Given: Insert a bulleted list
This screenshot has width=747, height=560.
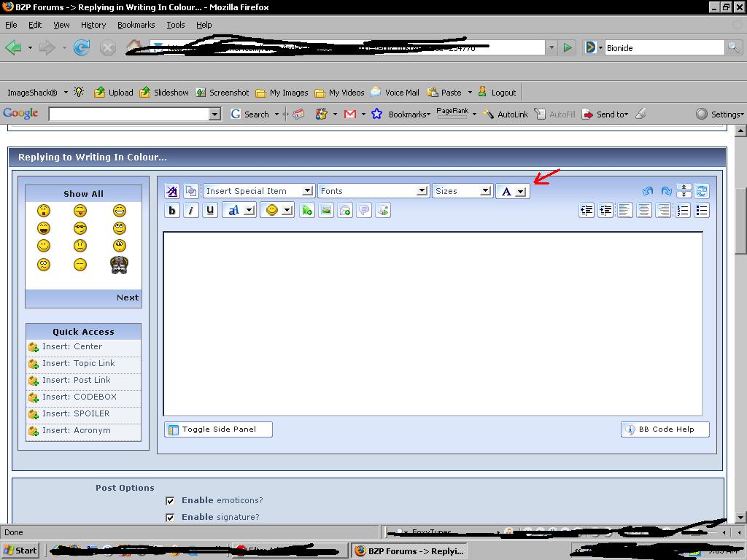Looking at the screenshot, I should [x=702, y=210].
